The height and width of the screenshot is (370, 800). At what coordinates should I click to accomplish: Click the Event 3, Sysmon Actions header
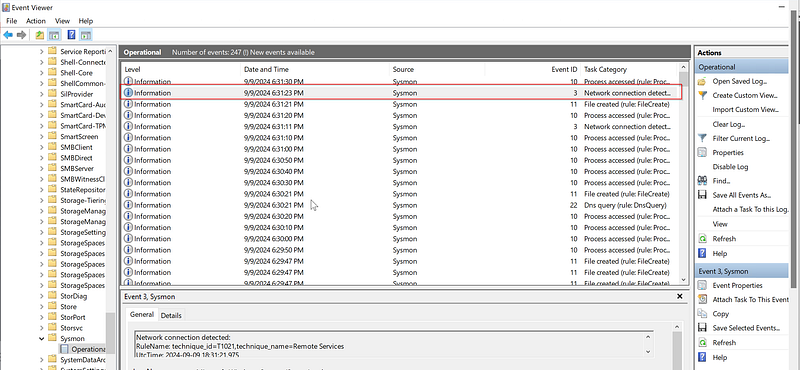[x=742, y=272]
